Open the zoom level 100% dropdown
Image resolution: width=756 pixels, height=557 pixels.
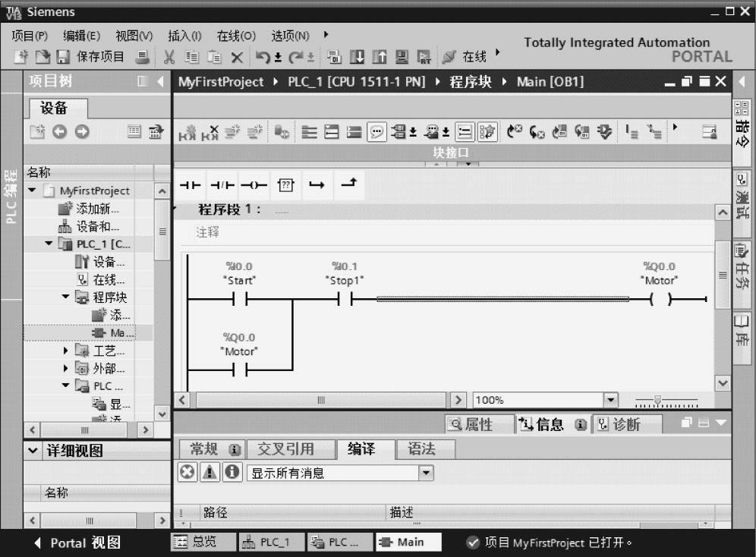pyautogui.click(x=610, y=400)
